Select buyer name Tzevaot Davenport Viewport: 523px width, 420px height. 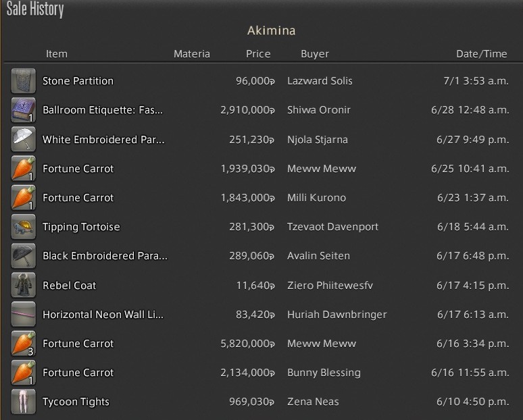click(333, 227)
